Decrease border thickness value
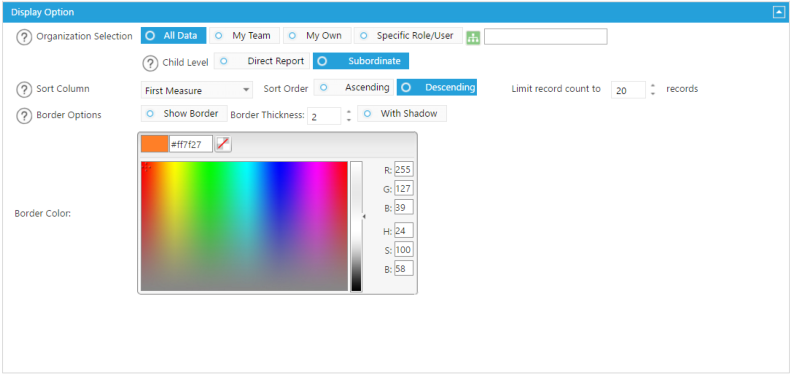794x377 pixels. [348, 120]
